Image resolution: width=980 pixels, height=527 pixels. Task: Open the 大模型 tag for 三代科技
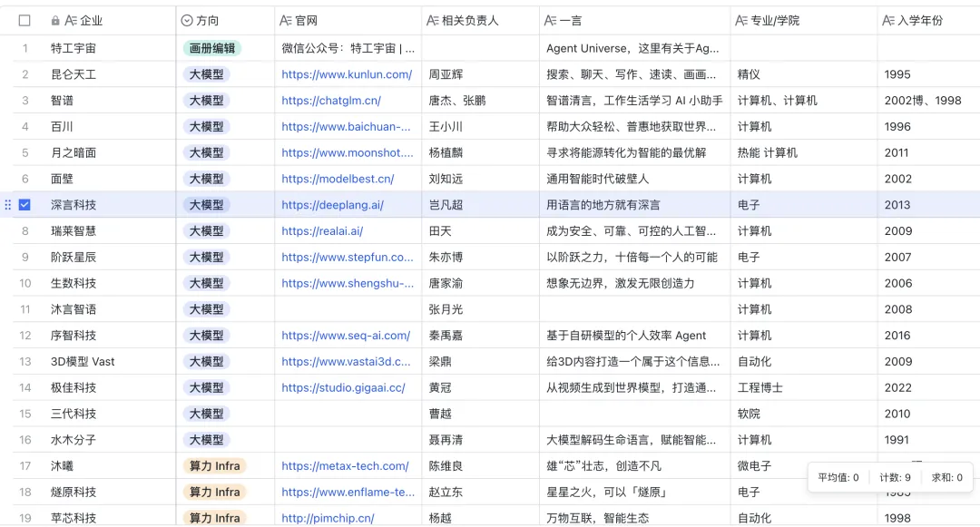point(206,414)
